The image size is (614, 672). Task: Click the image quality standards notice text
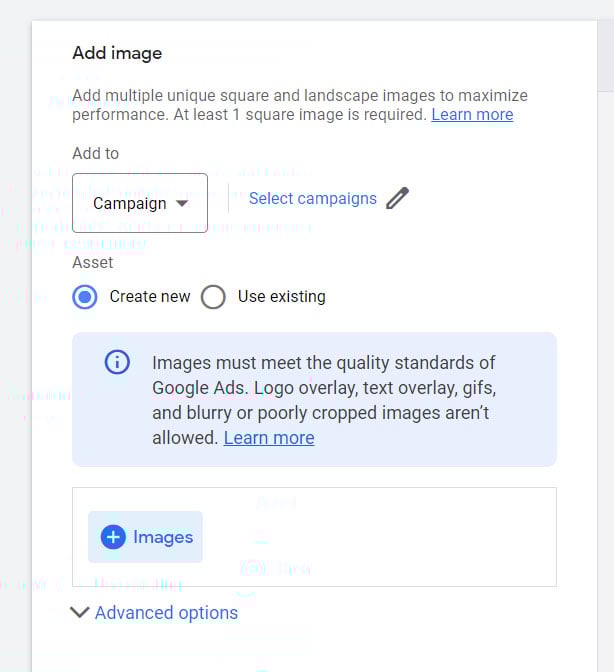pos(323,387)
